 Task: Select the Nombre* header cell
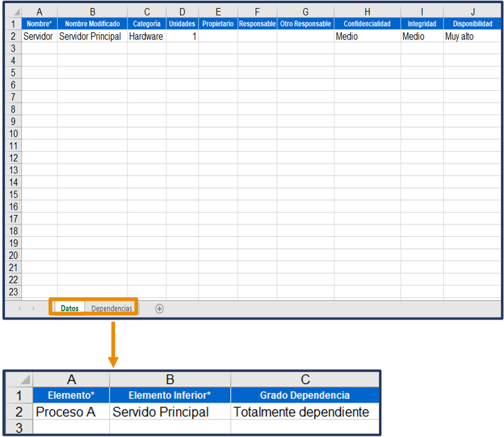click(39, 24)
